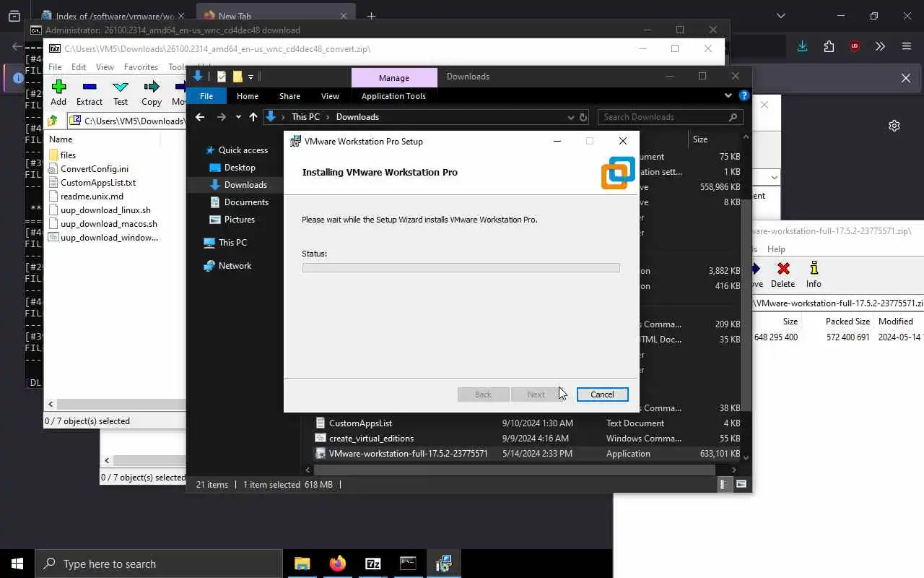Click the properties icon in Explorer quick access toolbar

tap(222, 77)
